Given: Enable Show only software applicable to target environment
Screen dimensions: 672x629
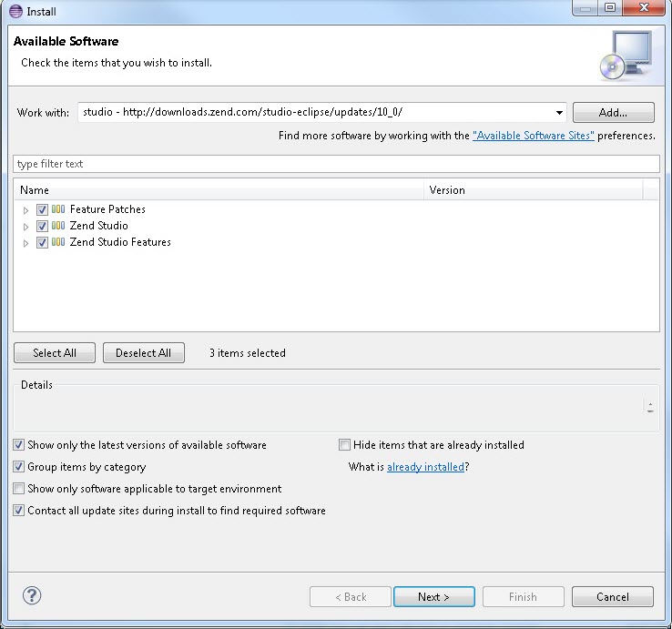Looking at the screenshot, I should [x=18, y=489].
